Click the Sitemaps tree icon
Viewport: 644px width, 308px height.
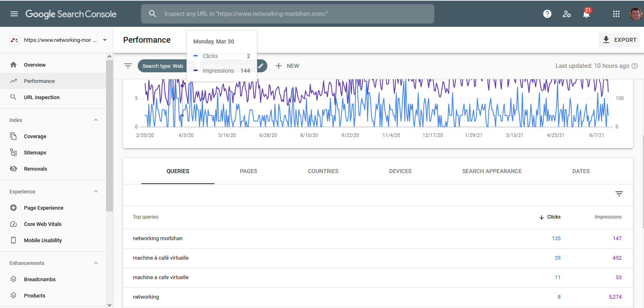13,152
